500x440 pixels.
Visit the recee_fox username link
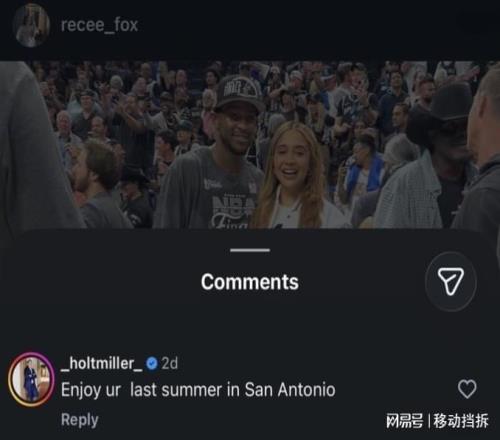pos(99,25)
